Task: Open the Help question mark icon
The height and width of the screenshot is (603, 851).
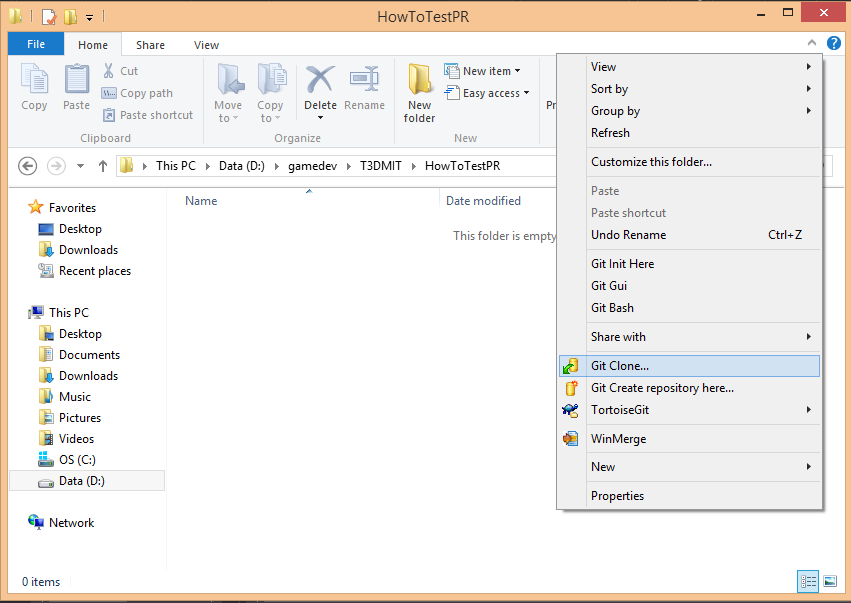Action: 834,43
